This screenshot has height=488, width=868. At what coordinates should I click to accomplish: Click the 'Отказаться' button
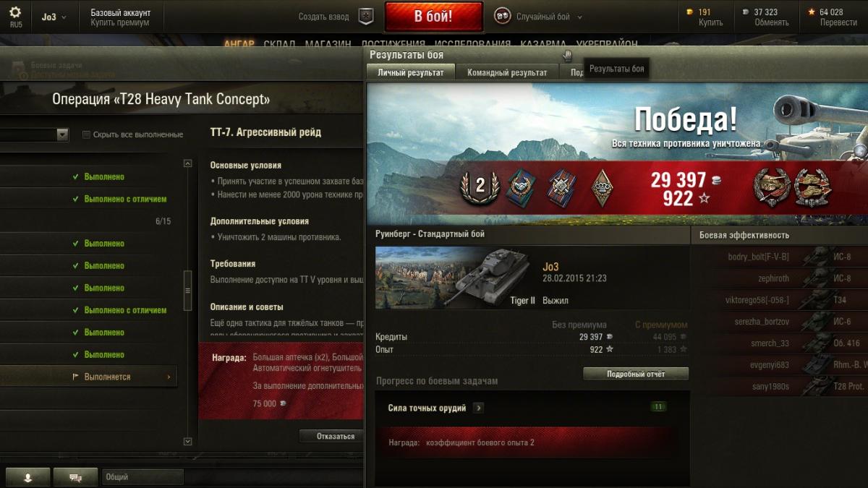coord(336,436)
